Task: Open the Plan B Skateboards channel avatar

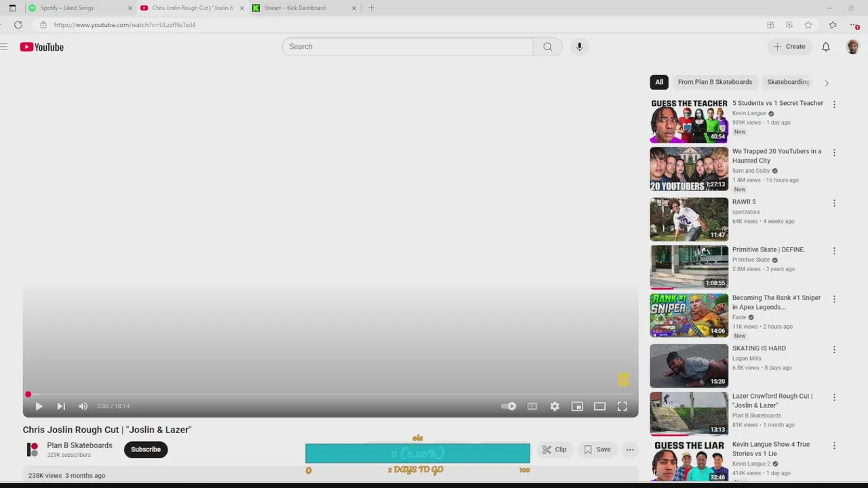Action: click(x=32, y=449)
